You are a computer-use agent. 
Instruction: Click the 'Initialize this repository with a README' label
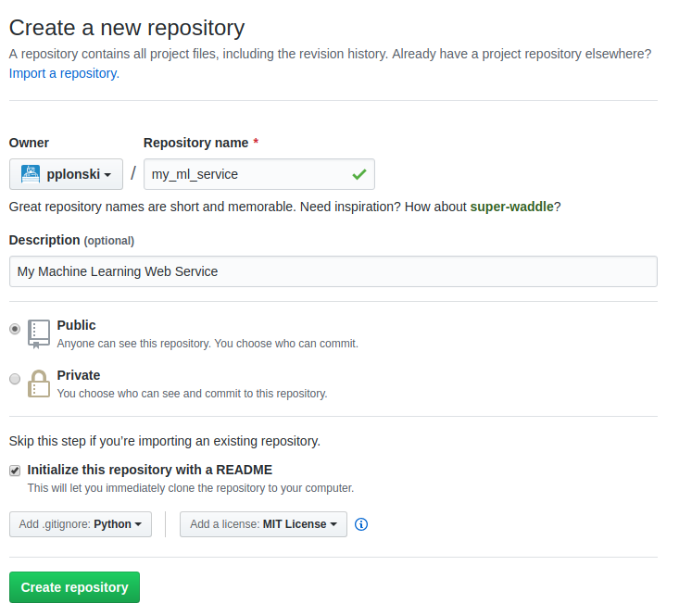click(150, 470)
